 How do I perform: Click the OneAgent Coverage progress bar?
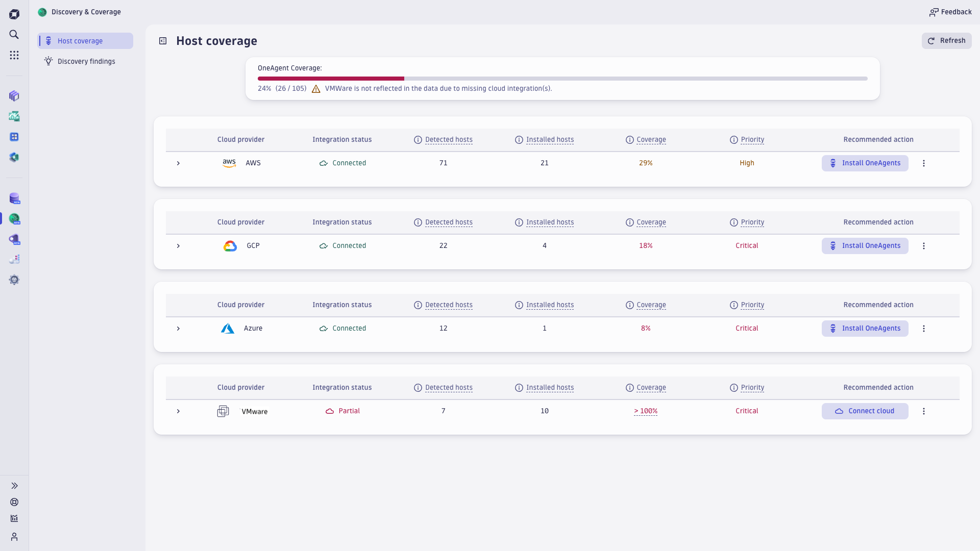coord(561,79)
